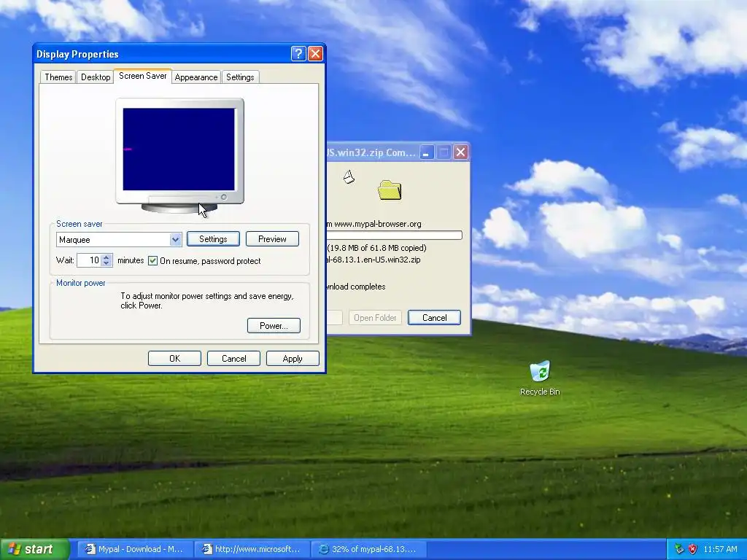Click the taskbar clock showing 11:57 AM
The height and width of the screenshot is (560, 747).
720,549
